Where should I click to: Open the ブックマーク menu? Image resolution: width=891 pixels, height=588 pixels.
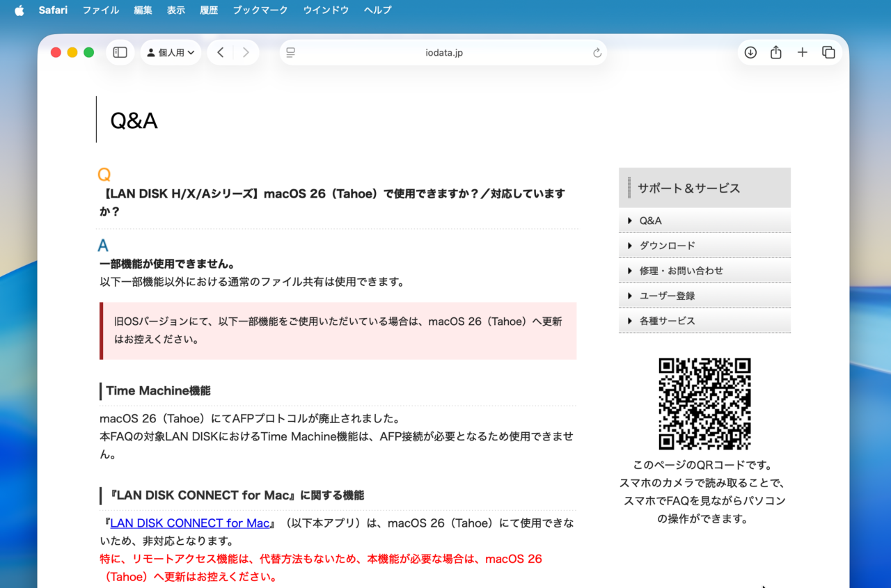coord(260,10)
